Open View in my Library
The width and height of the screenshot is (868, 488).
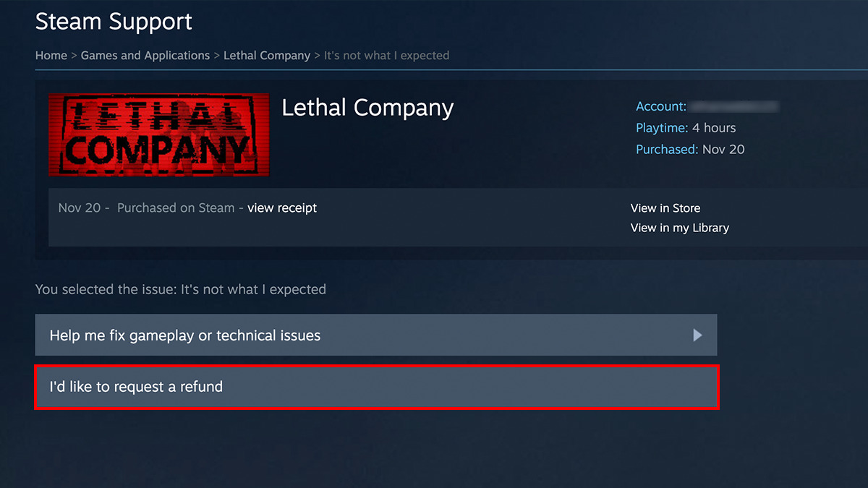678,227
